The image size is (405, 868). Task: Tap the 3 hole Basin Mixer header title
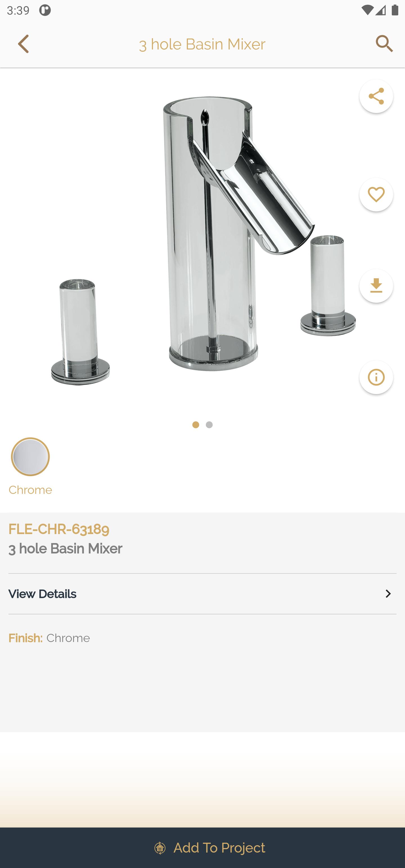point(202,44)
